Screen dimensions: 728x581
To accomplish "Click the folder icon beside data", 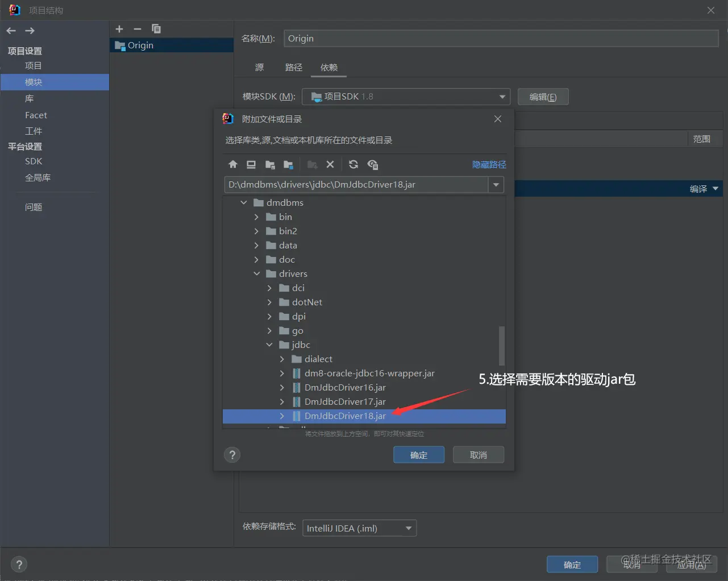I will 272,246.
